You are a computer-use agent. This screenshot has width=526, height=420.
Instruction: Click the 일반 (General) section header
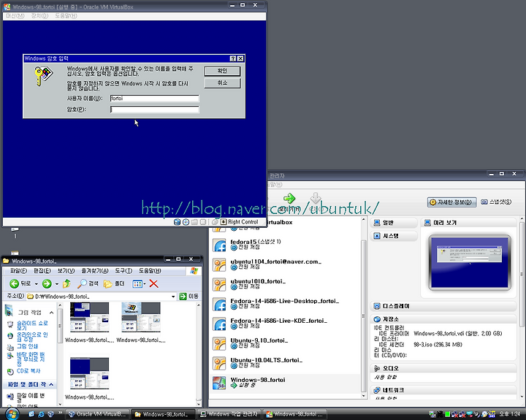pyautogui.click(x=394, y=223)
